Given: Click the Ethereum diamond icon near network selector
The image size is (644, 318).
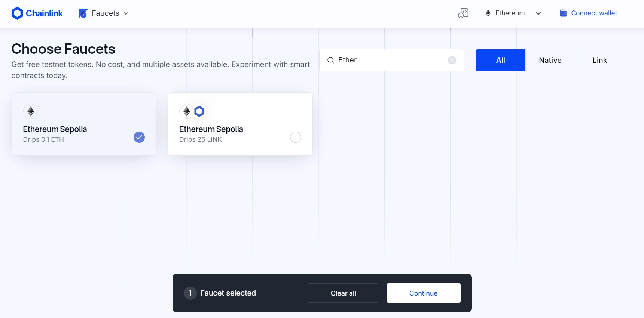Looking at the screenshot, I should point(488,13).
